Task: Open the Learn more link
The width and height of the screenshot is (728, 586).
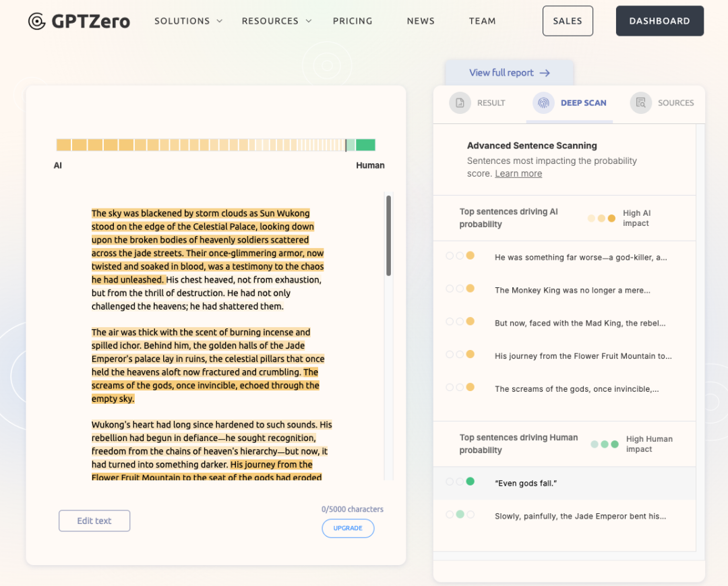Action: [518, 174]
